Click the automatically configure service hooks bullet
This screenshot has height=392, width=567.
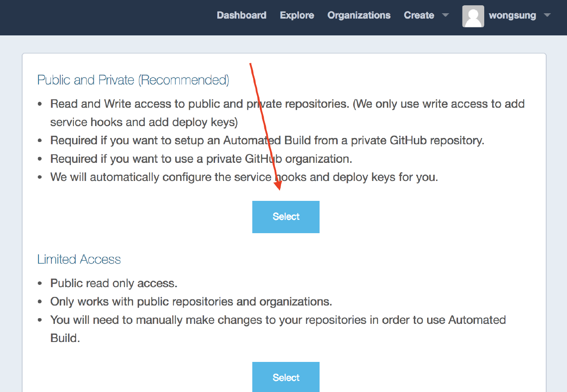pos(244,177)
